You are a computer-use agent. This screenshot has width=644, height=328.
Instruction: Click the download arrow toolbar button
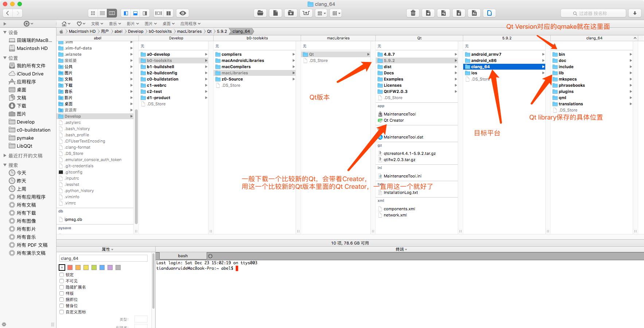[635, 13]
